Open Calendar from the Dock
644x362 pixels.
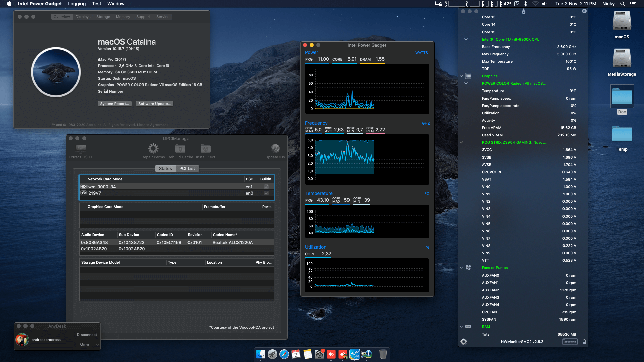296,354
